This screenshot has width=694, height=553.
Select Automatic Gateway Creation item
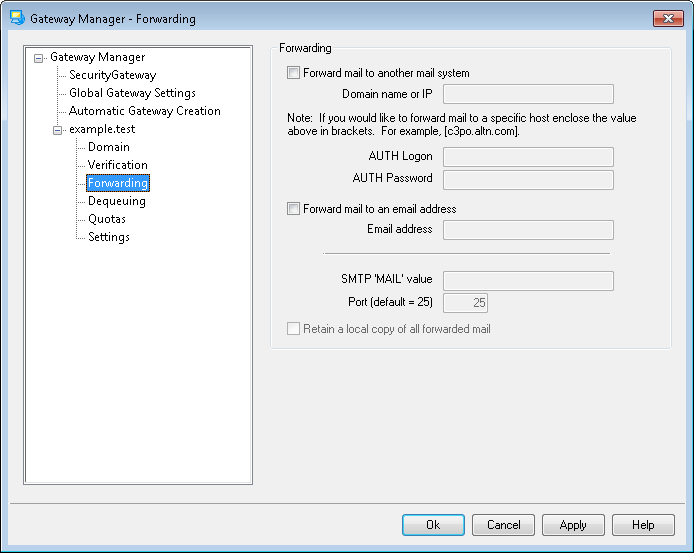pyautogui.click(x=144, y=111)
